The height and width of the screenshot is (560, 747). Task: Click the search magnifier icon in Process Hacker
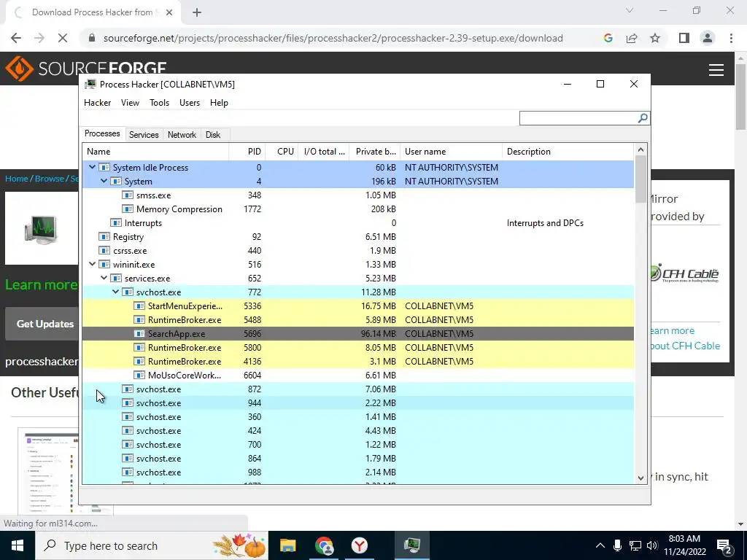(x=642, y=117)
